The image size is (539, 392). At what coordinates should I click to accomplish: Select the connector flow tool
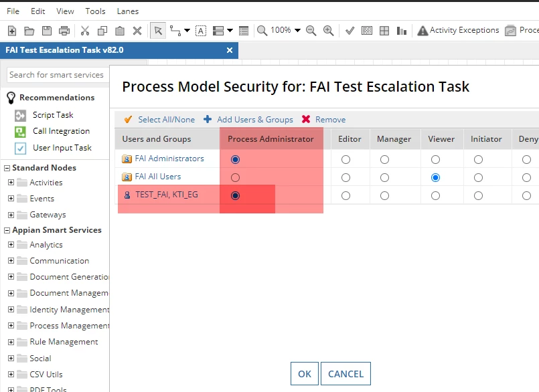tap(175, 31)
